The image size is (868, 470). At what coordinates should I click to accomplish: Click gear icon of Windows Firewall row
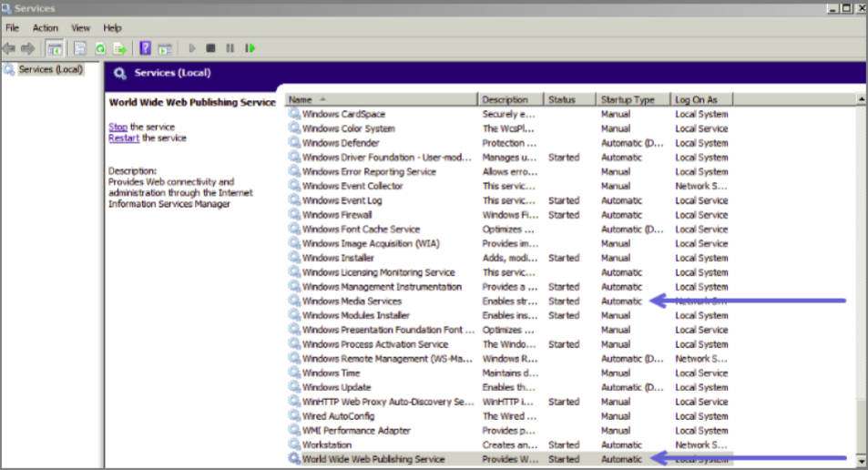(x=294, y=215)
